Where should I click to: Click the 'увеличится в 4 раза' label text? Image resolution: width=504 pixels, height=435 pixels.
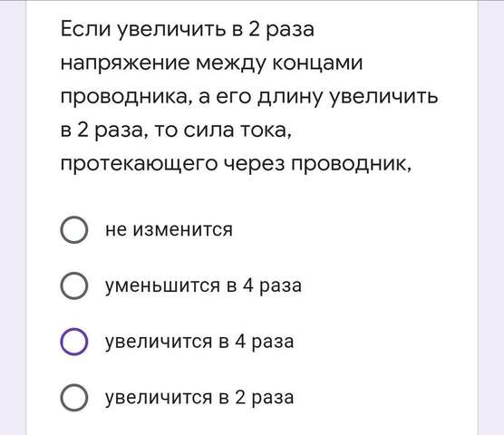[x=199, y=342]
